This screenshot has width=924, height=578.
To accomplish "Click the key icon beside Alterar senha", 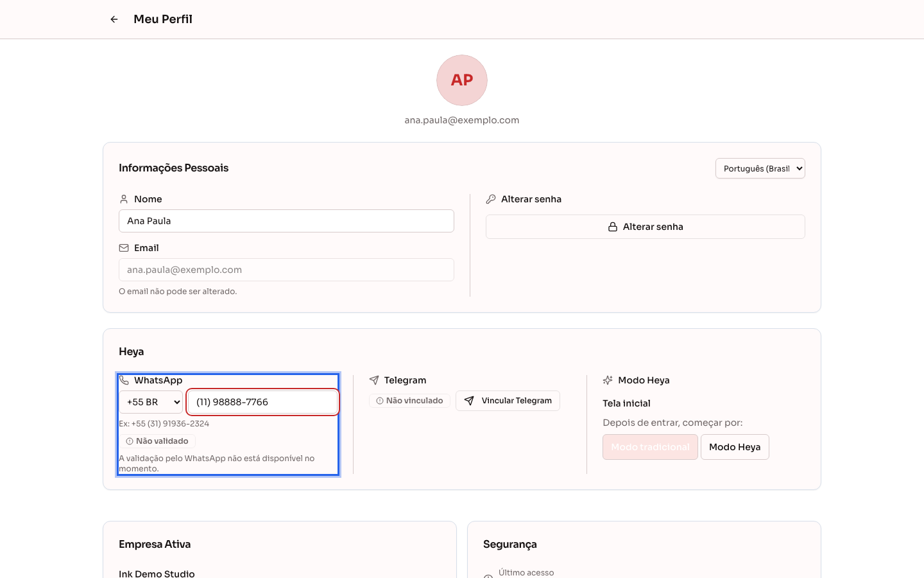I will pos(491,199).
